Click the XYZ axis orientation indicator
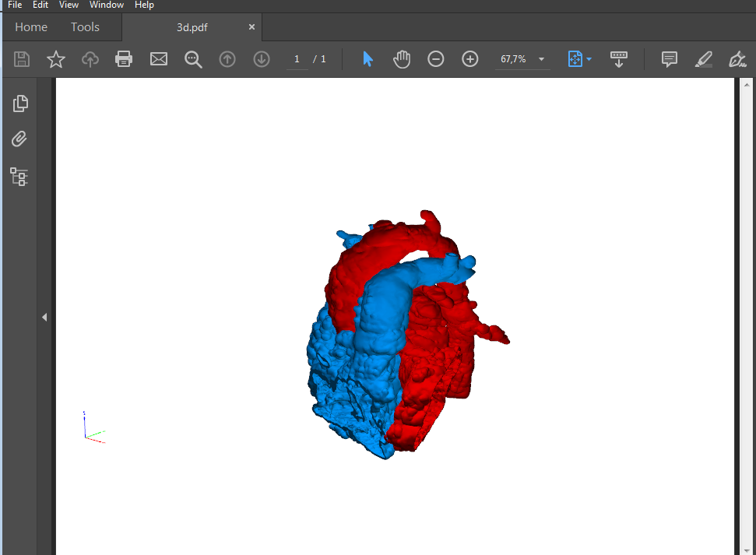Screen dimensions: 756x555 94,427
